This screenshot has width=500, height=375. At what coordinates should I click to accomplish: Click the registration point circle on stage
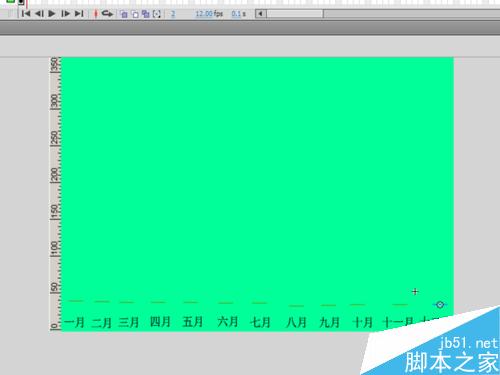click(x=440, y=304)
